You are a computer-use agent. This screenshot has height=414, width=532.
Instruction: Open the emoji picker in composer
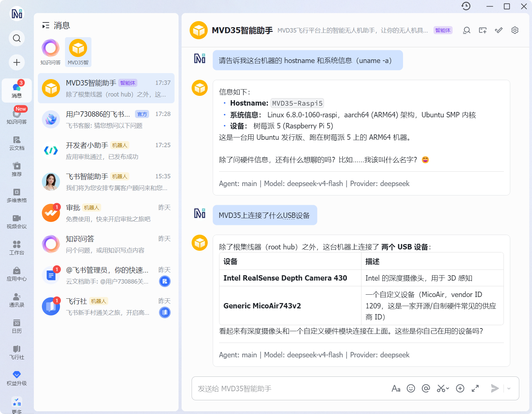[411, 389]
